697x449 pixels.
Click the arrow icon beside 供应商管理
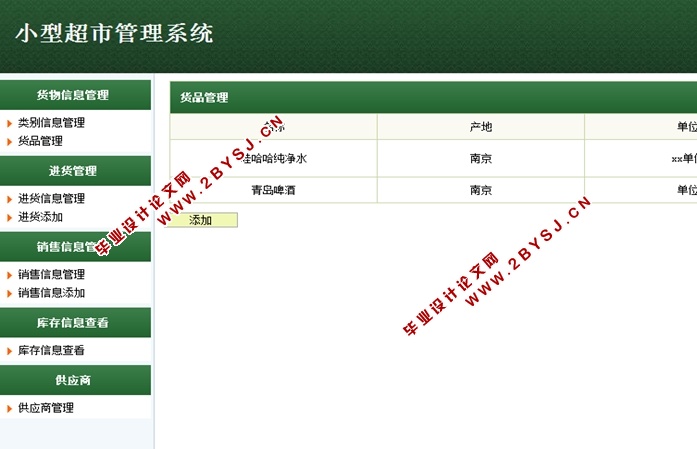pyautogui.click(x=9, y=409)
